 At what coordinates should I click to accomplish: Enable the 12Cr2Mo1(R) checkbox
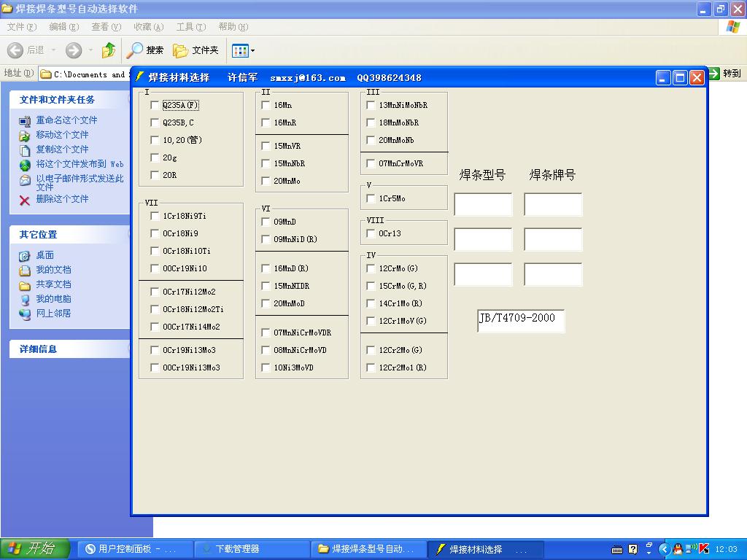(371, 367)
